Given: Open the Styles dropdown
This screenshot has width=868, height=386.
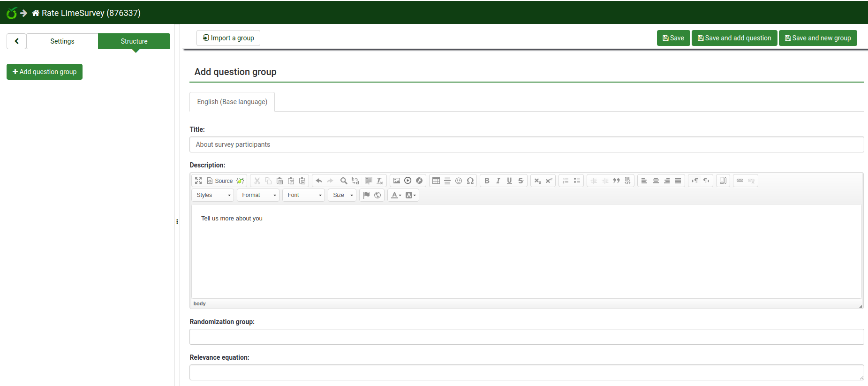Looking at the screenshot, I should tap(213, 195).
